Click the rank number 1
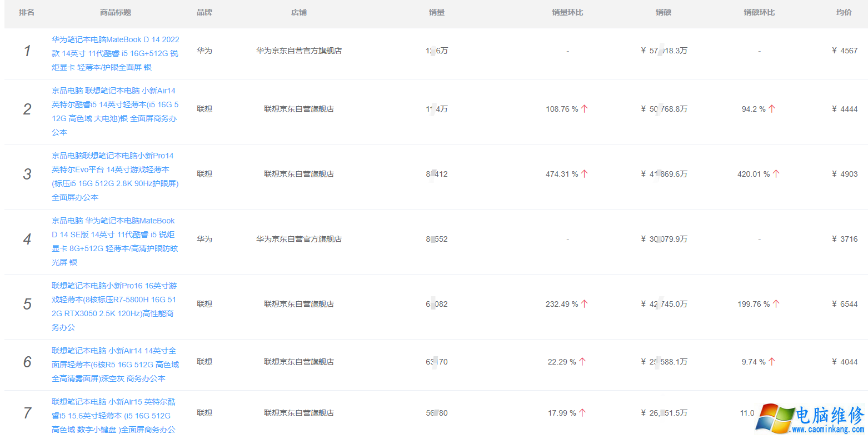 pos(27,51)
